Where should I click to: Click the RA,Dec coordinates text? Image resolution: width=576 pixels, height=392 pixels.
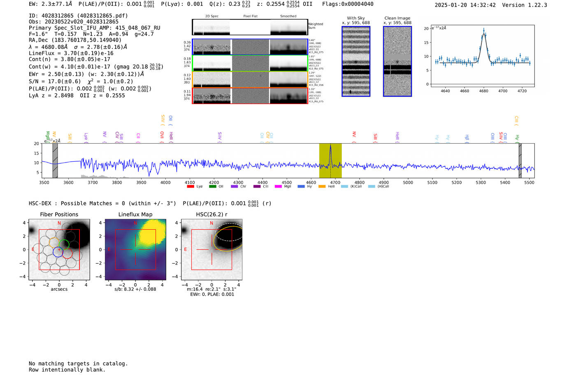75,40
